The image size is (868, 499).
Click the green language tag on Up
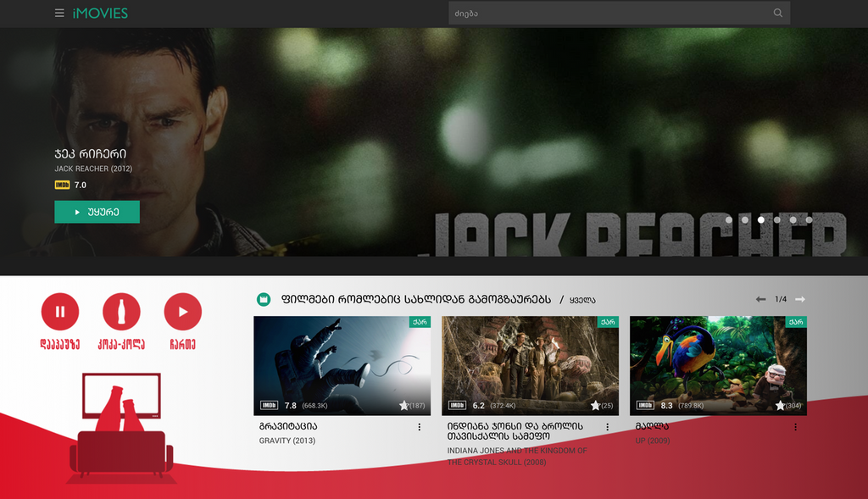point(797,322)
